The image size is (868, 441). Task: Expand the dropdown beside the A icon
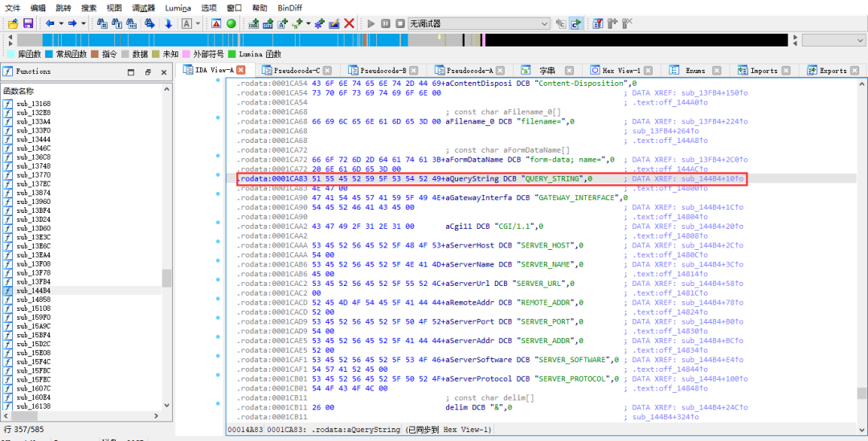(x=198, y=24)
